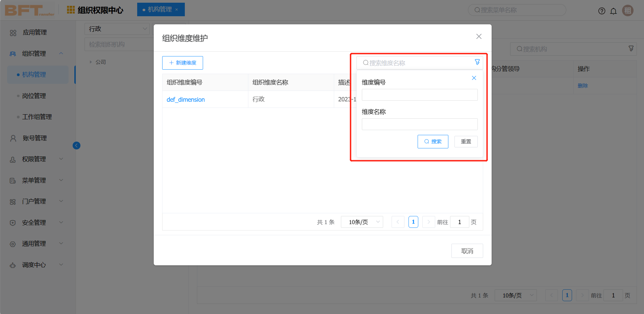Expand the 权限管理 submenu chevron

point(61,159)
